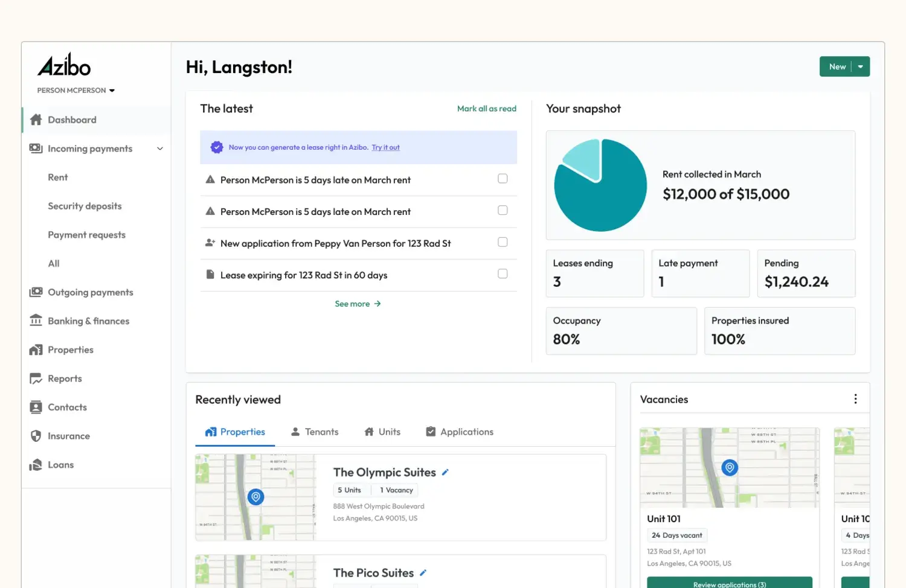Go to Contacts in the sidebar
The width and height of the screenshot is (906, 588).
[67, 407]
